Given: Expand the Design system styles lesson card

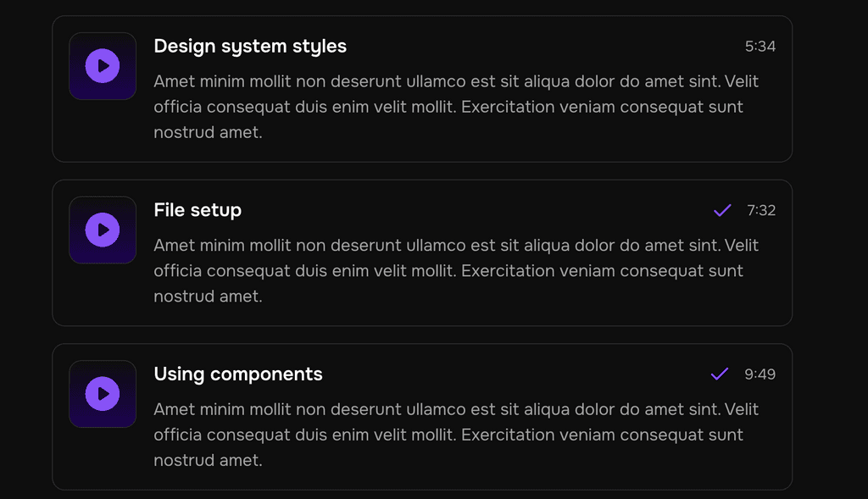Looking at the screenshot, I should click(x=421, y=88).
